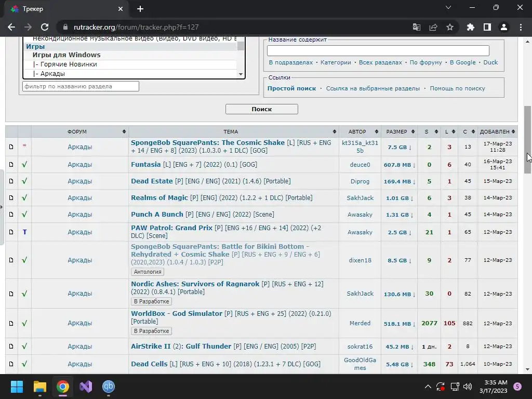Toggle Chrome side panel icon
The width and height of the screenshot is (532, 399).
pos(487,27)
